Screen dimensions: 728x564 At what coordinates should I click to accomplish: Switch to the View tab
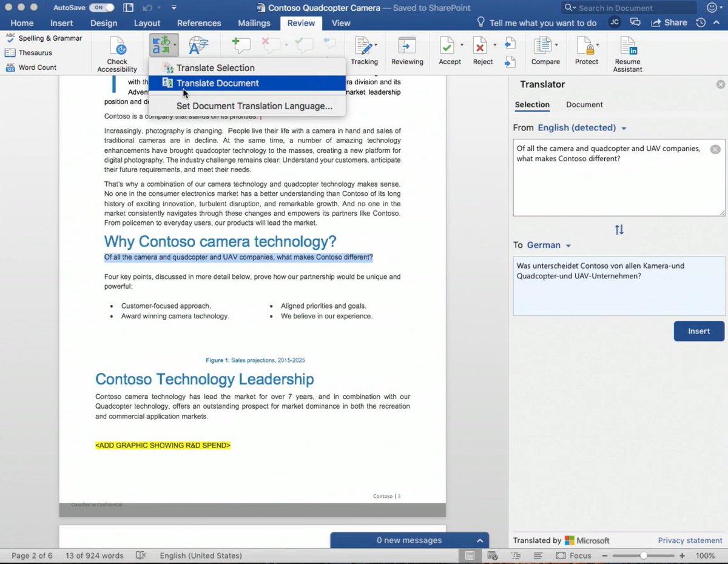(x=341, y=23)
